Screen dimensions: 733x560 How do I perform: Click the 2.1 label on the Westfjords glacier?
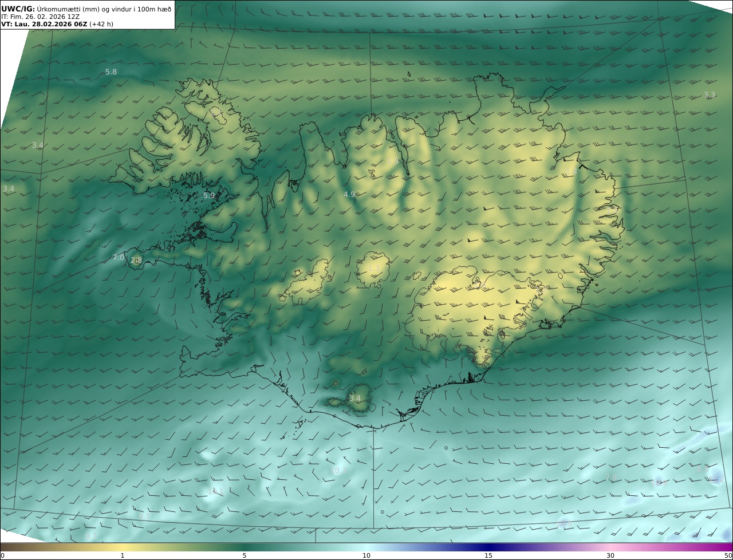click(x=216, y=113)
